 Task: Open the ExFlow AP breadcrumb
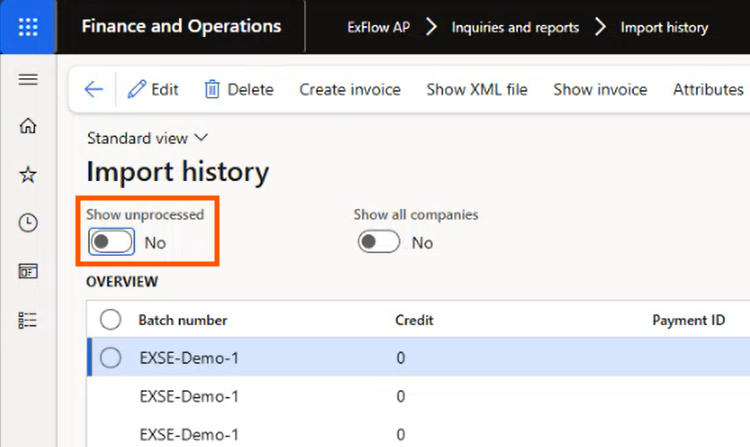coord(378,27)
